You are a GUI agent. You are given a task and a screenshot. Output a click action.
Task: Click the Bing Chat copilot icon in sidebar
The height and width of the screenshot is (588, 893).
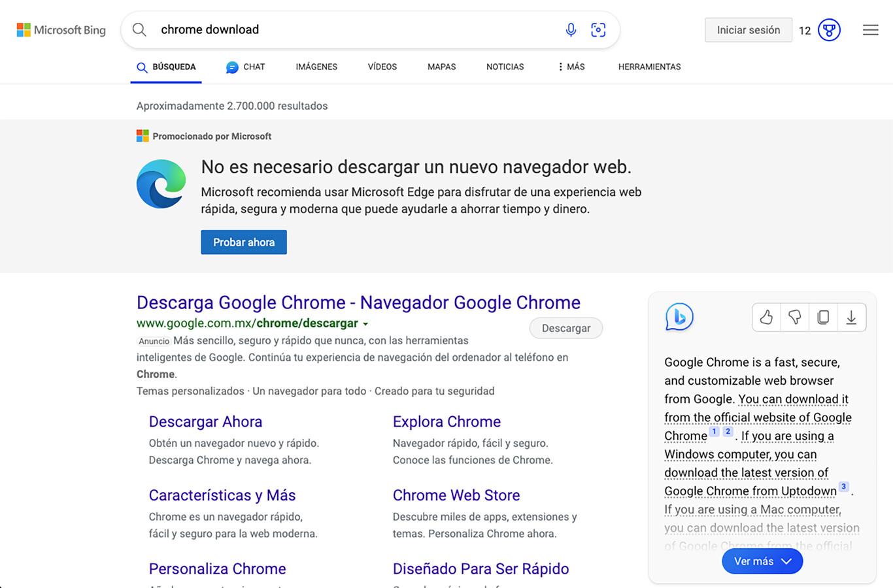tap(679, 317)
